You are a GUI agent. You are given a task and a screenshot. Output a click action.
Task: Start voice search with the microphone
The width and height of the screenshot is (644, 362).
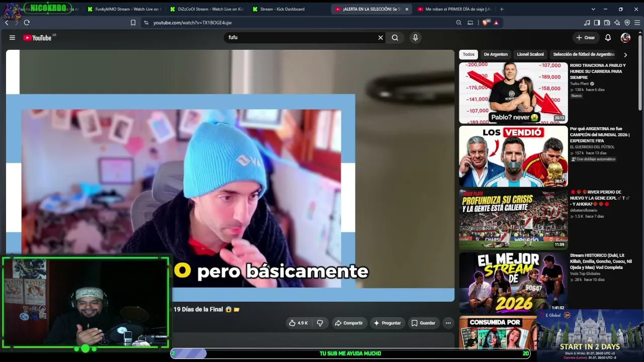415,38
